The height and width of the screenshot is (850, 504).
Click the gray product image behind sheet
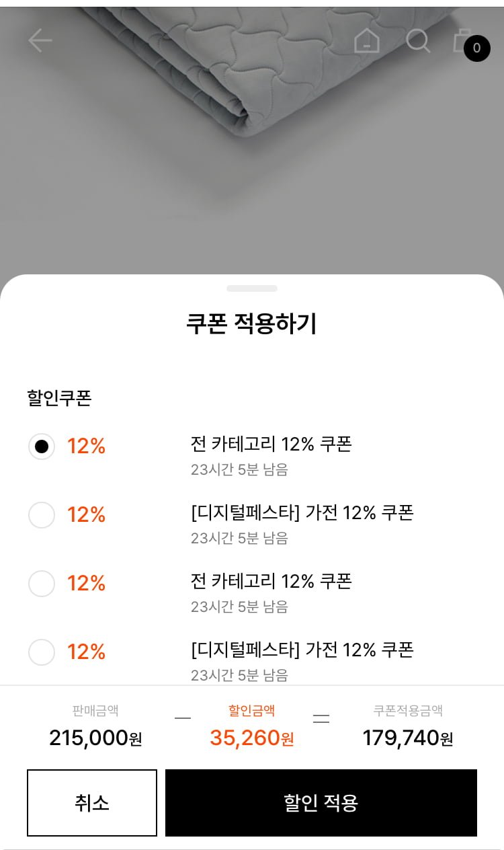click(252, 168)
